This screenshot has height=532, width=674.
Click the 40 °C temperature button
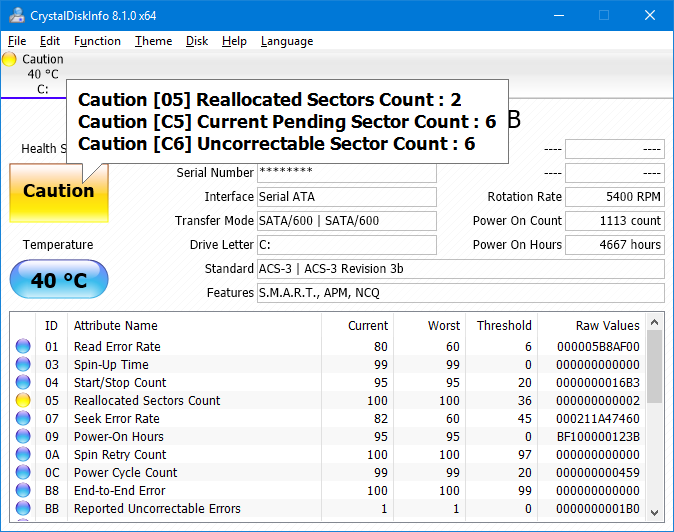pos(58,280)
